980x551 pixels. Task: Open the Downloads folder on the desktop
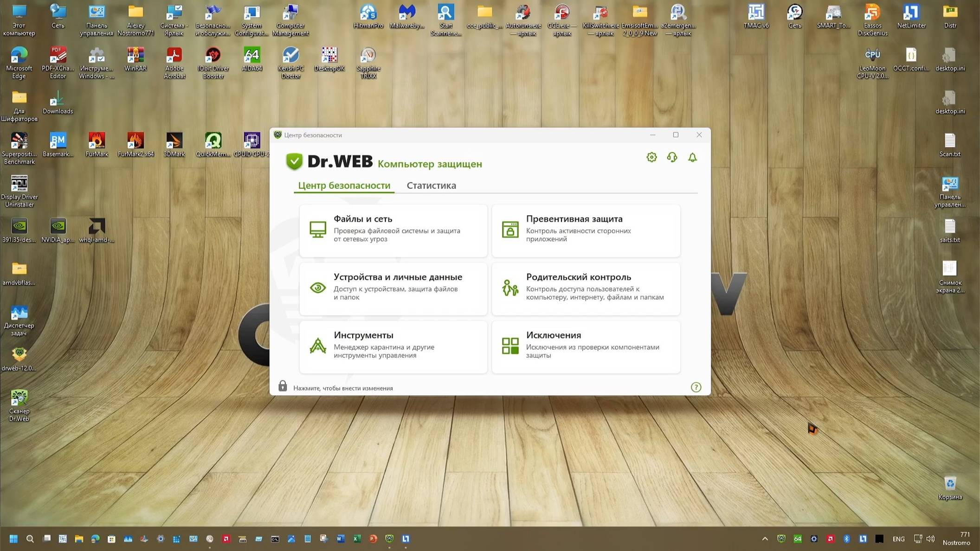pos(58,100)
